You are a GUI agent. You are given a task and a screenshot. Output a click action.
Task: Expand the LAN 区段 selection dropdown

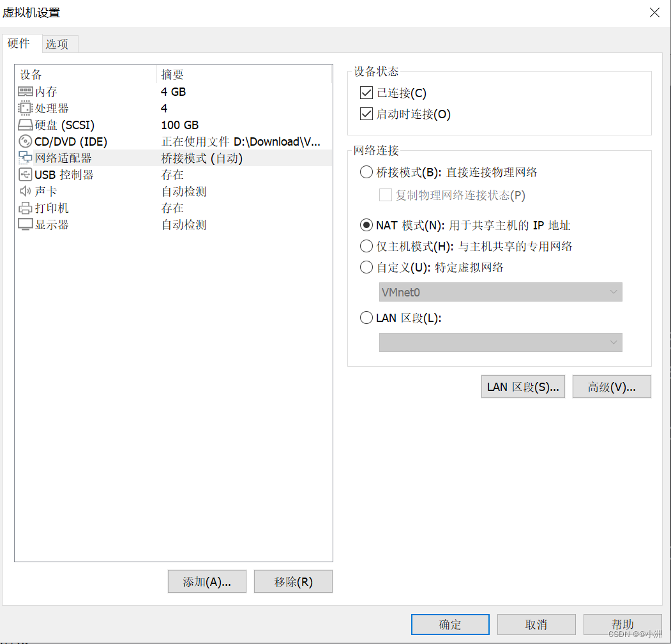pyautogui.click(x=500, y=342)
